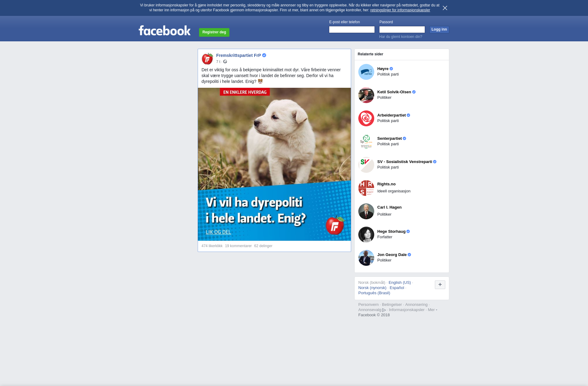588x386 pixels.
Task: Open the Personvern footer link
Action: tap(368, 305)
